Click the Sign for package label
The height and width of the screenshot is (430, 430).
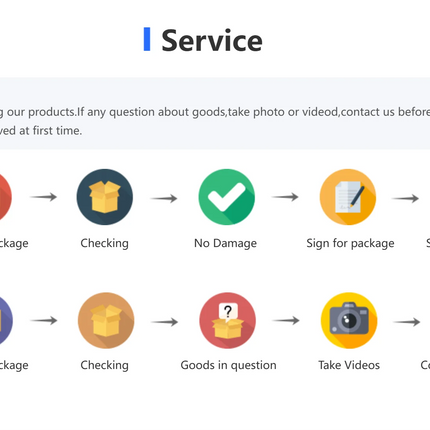click(350, 243)
